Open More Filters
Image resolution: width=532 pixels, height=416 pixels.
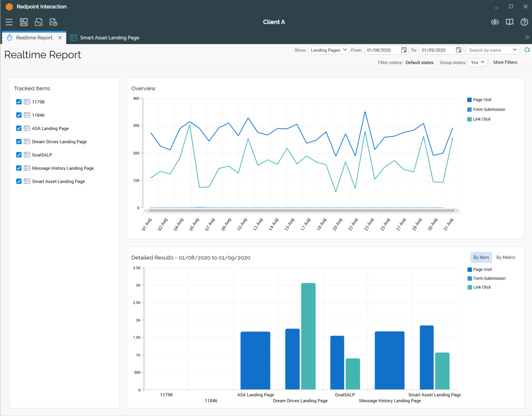505,63
